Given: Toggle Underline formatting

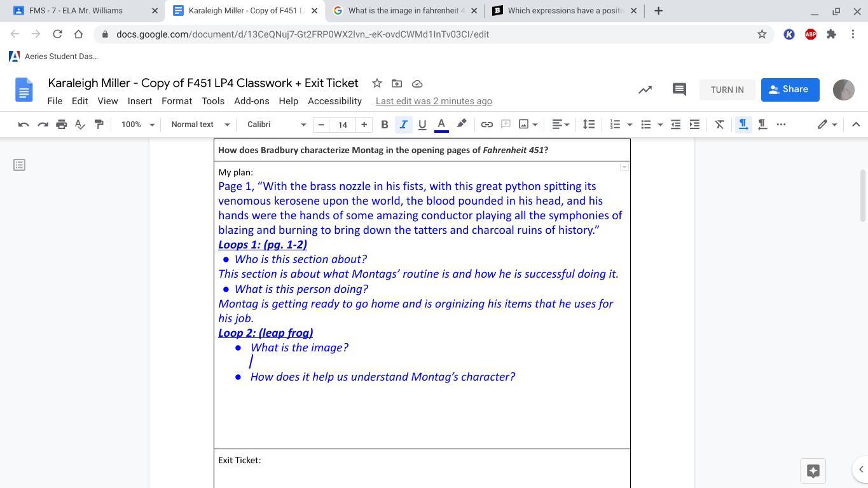Looking at the screenshot, I should [x=422, y=125].
